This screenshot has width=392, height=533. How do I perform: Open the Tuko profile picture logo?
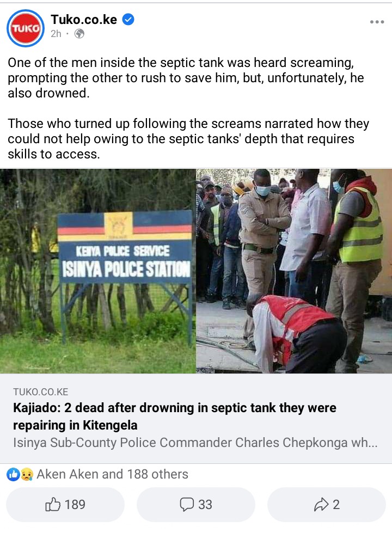click(x=26, y=28)
